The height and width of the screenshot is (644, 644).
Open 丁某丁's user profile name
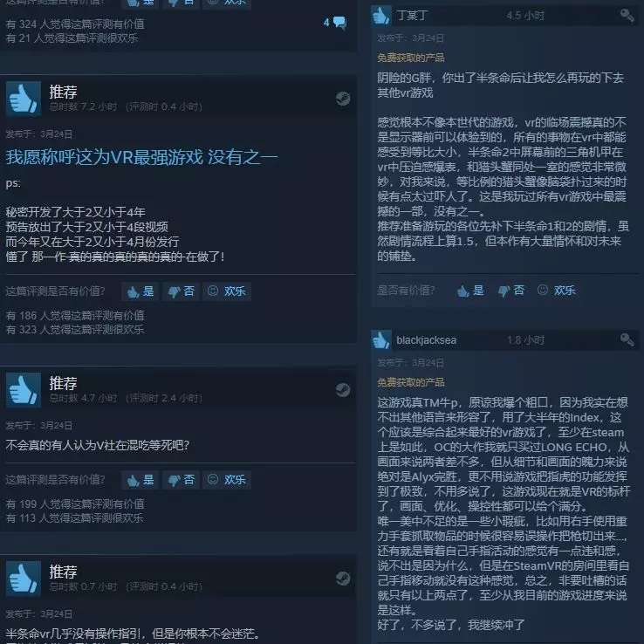[x=412, y=16]
